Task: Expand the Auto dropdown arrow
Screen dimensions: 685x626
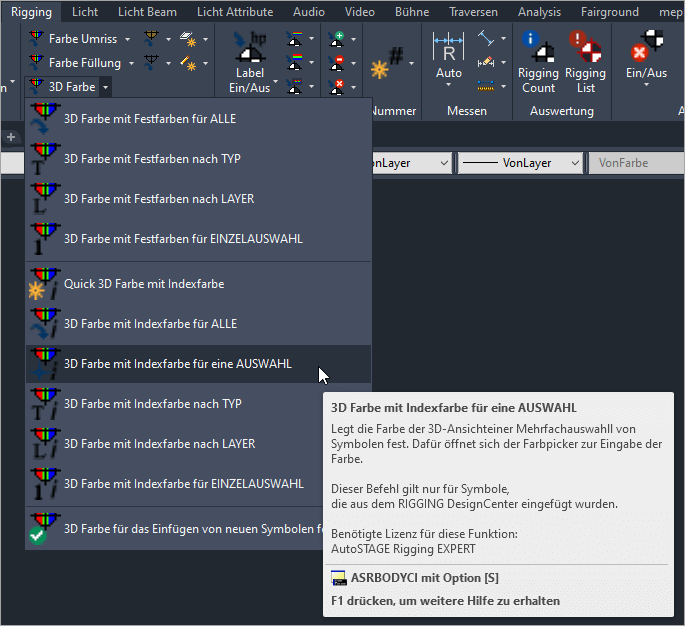Action: point(449,84)
